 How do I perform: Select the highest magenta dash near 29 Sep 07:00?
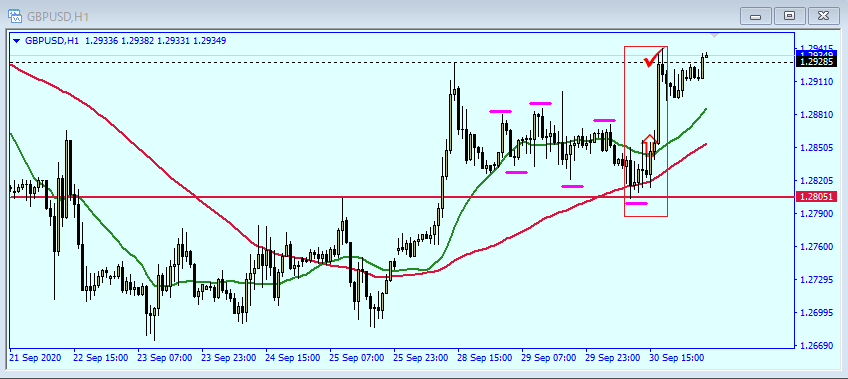tap(540, 103)
